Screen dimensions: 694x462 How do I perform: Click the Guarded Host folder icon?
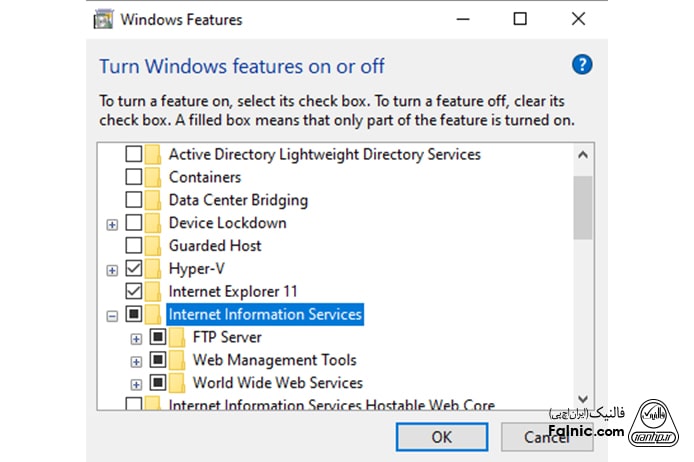[153, 245]
